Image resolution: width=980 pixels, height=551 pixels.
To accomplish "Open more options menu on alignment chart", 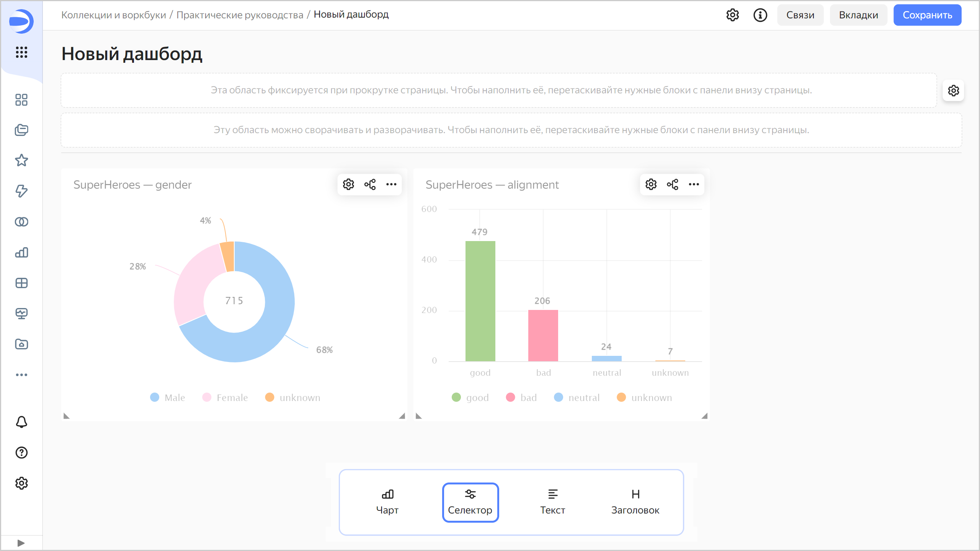I will tap(694, 184).
